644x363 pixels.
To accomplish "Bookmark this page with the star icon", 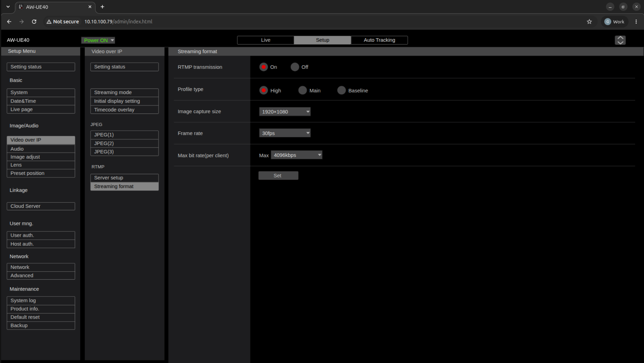I will point(589,22).
